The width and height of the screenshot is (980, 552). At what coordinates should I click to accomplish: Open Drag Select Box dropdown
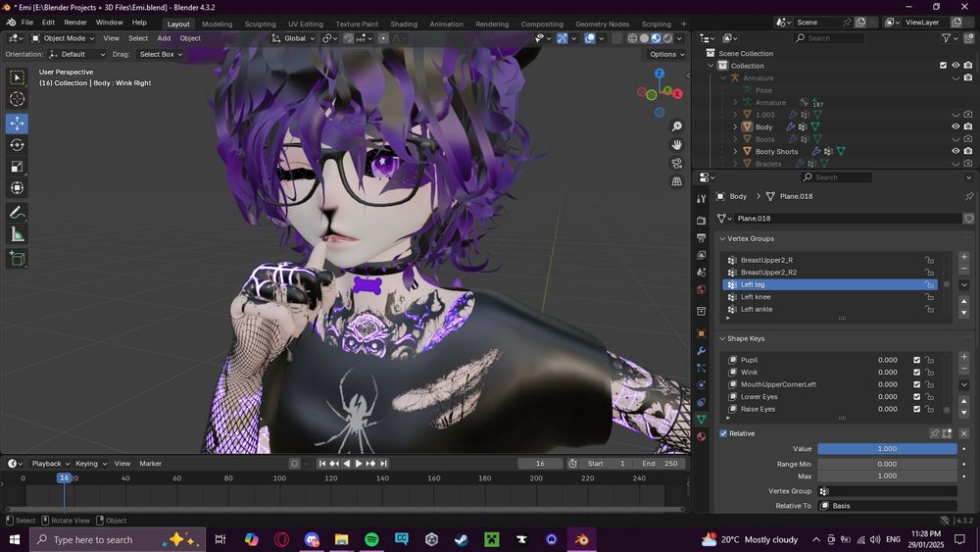[x=160, y=54]
